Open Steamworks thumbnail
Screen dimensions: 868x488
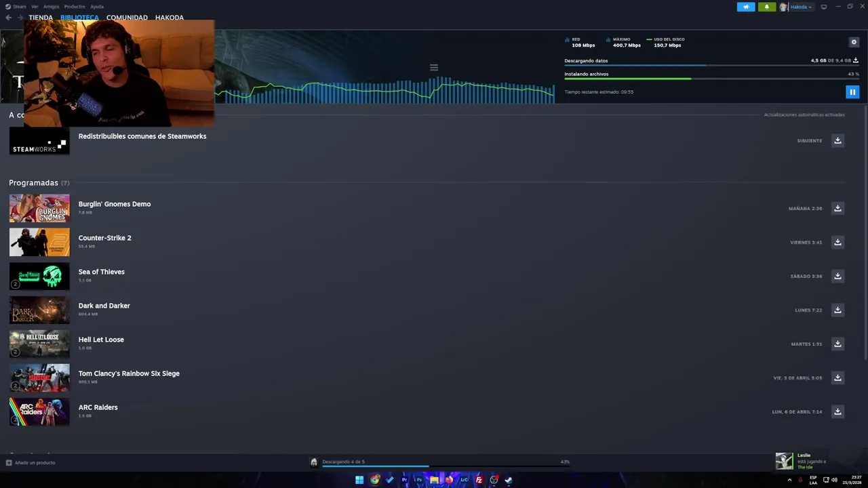click(x=39, y=140)
